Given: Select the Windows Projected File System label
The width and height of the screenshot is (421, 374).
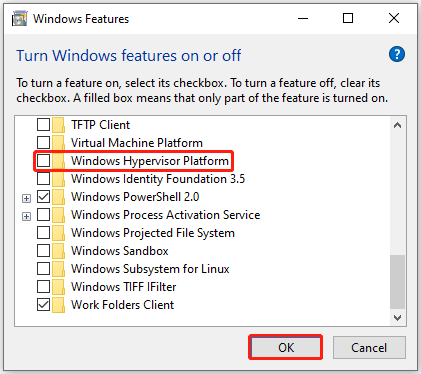Looking at the screenshot, I should coord(153,233).
